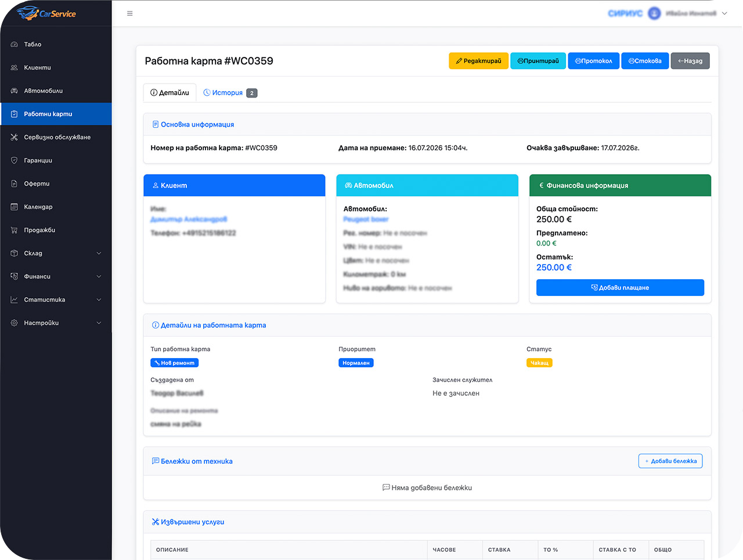The image size is (743, 560).
Task: Click the Чакащ status badge
Action: (539, 363)
